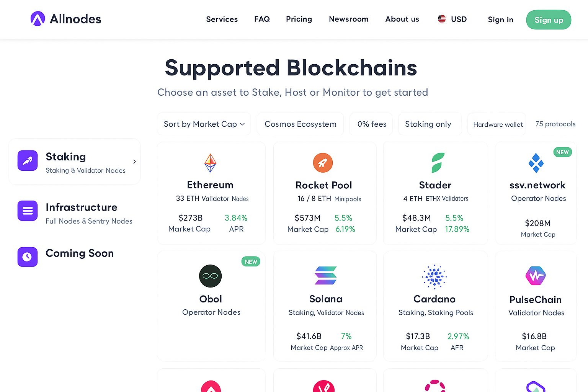
Task: Toggle the Cosmos Ecosystem filter
Action: 301,124
